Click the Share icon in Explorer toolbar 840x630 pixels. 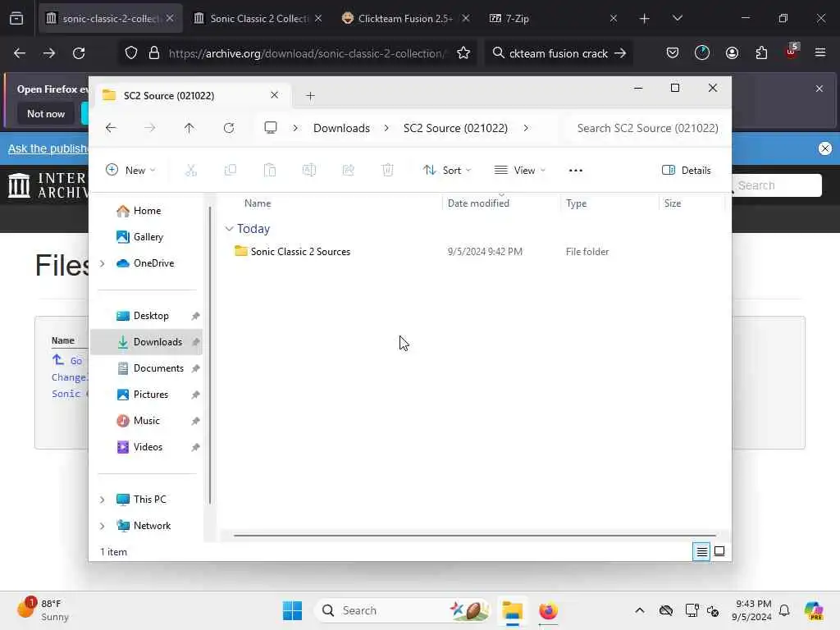click(x=348, y=171)
